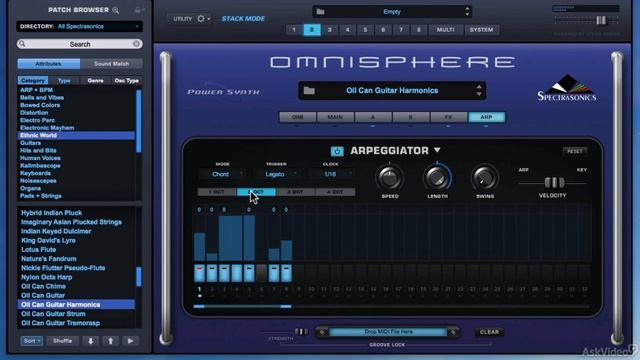
Task: Toggle arpeggiator step 7 button
Action: pyautogui.click(x=274, y=273)
